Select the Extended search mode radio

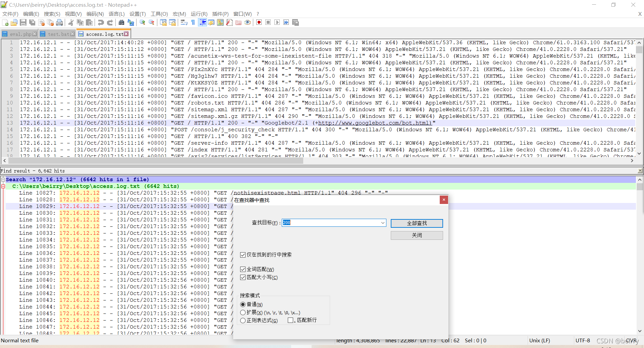click(x=243, y=312)
